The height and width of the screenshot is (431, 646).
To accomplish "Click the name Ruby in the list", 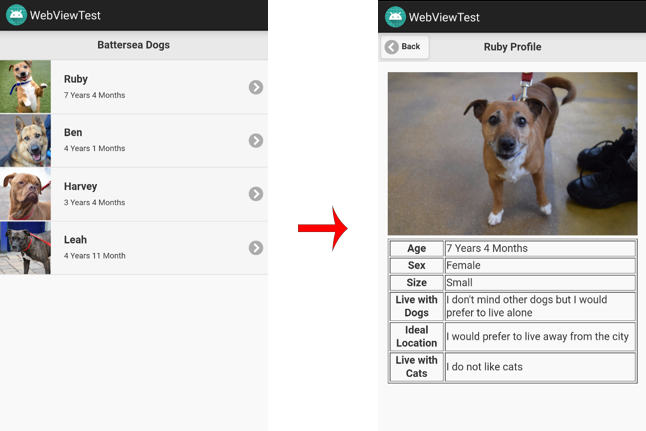I will click(76, 79).
